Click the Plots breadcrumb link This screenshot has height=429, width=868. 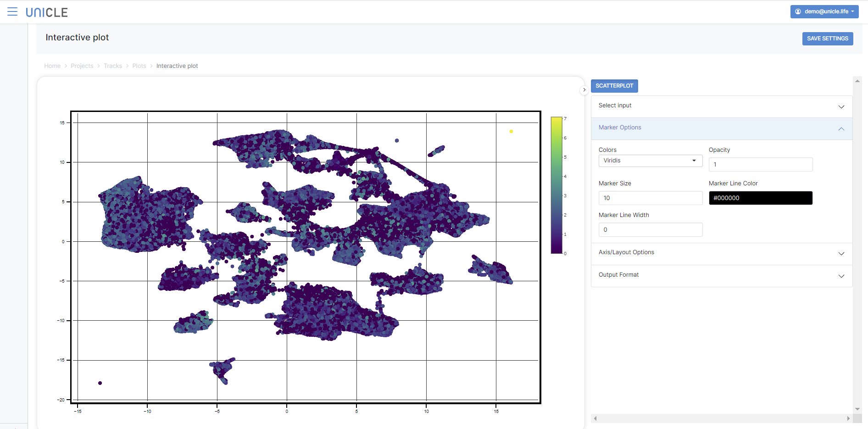click(x=139, y=66)
